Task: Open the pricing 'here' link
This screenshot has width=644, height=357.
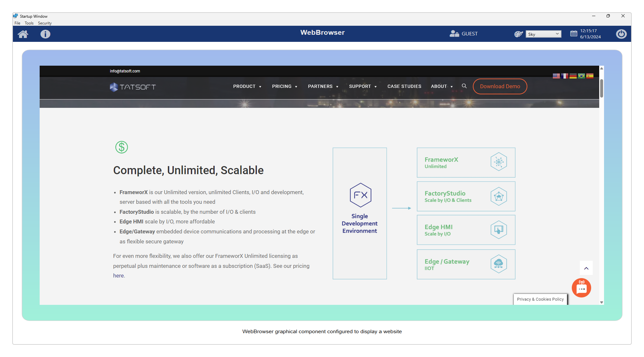Action: pyautogui.click(x=118, y=276)
